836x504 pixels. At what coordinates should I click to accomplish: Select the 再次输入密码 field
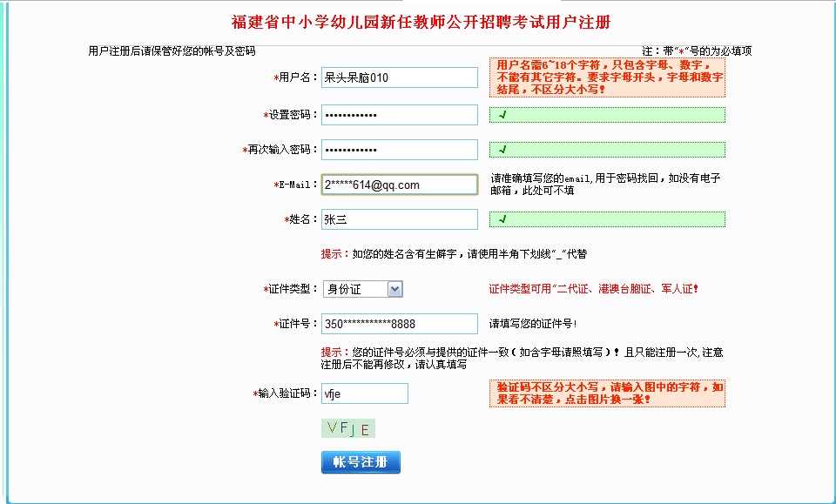tap(399, 150)
